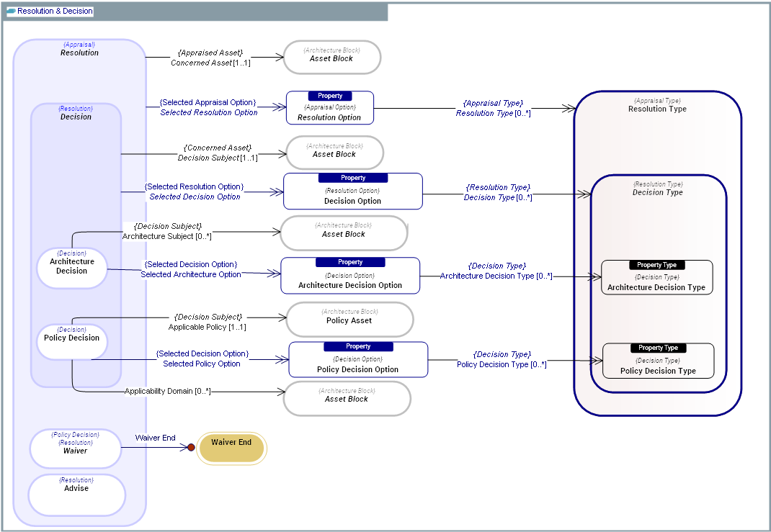Click the Resolution Type container heading

pyautogui.click(x=657, y=109)
